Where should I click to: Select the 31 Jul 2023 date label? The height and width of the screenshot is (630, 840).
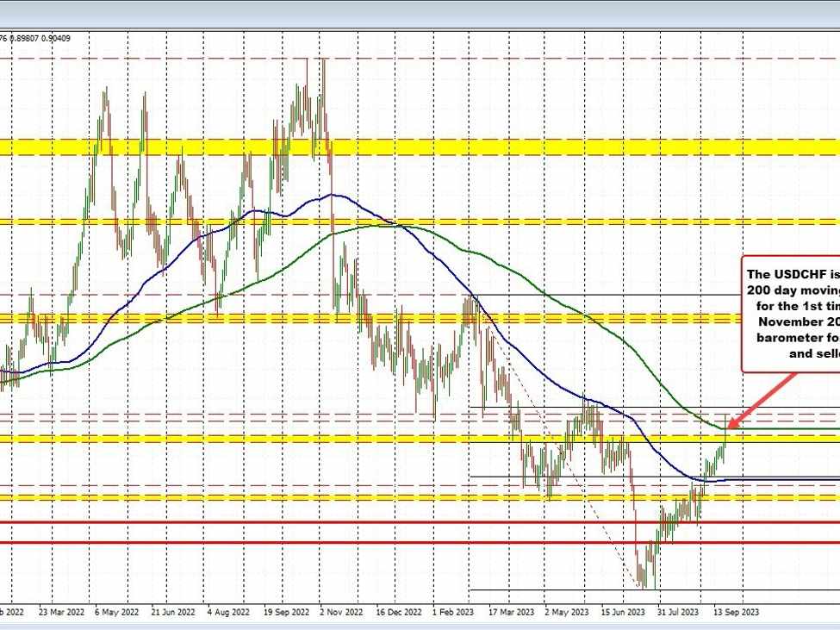tap(675, 613)
